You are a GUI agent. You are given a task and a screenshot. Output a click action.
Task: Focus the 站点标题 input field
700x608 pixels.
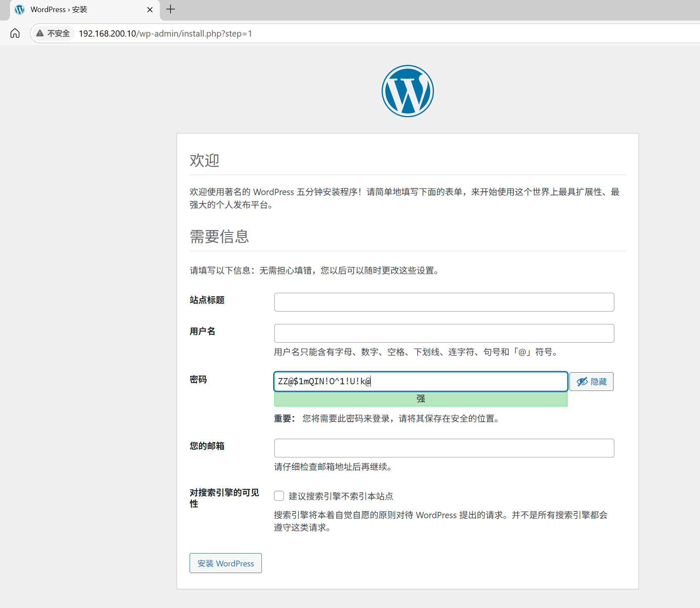click(x=444, y=302)
